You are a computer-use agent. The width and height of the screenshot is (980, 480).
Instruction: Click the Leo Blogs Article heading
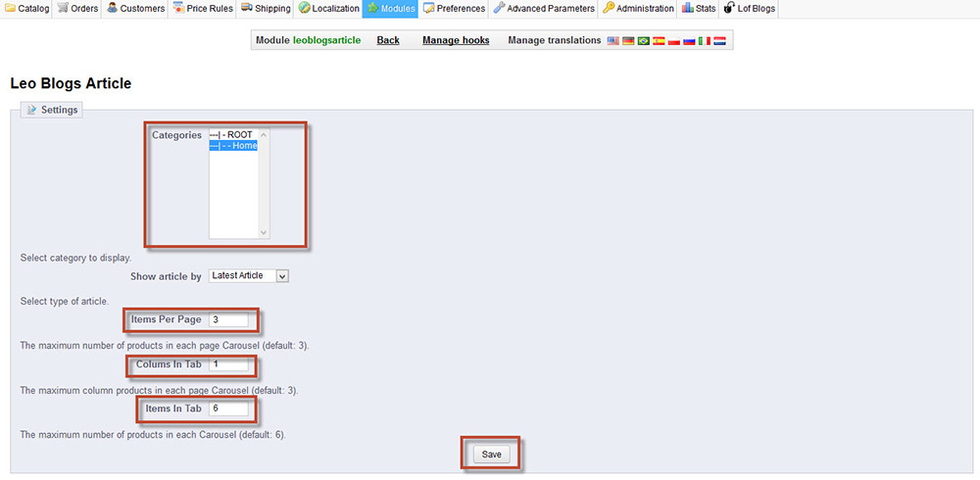coord(71,83)
